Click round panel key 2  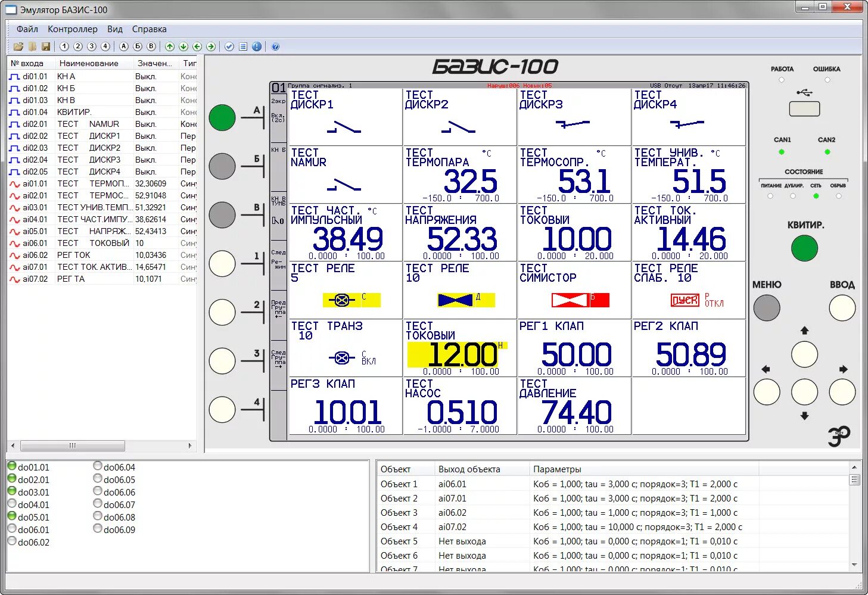click(x=222, y=311)
